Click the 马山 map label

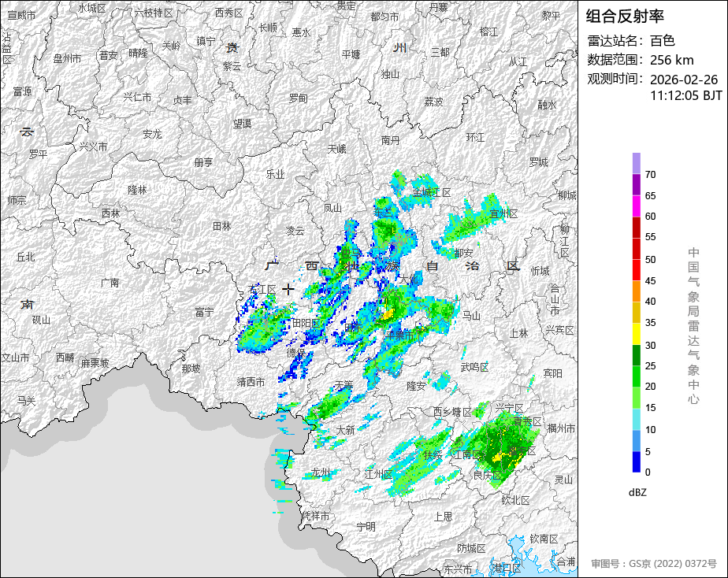471,316
